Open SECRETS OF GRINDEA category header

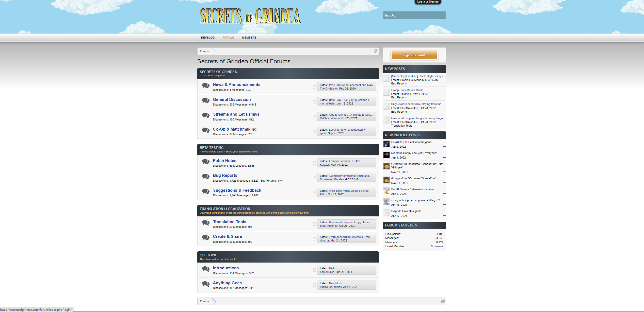218,72
